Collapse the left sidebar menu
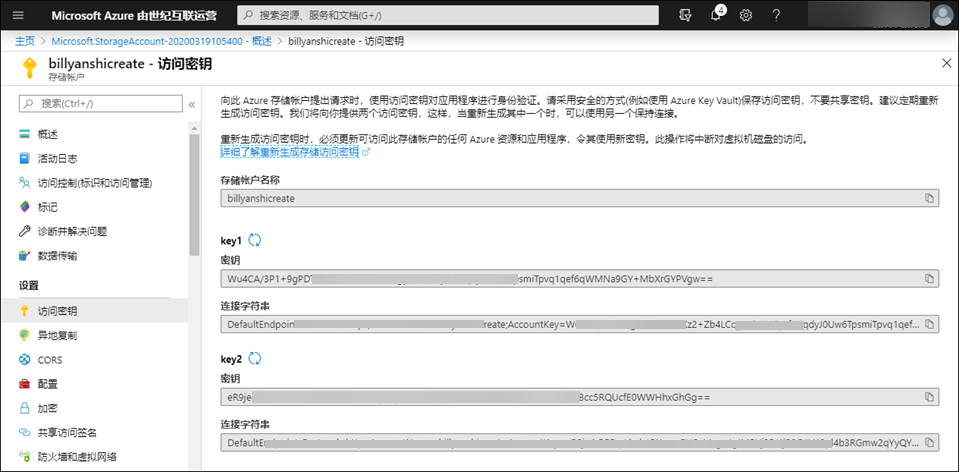Image resolution: width=960 pixels, height=472 pixels. tap(191, 103)
